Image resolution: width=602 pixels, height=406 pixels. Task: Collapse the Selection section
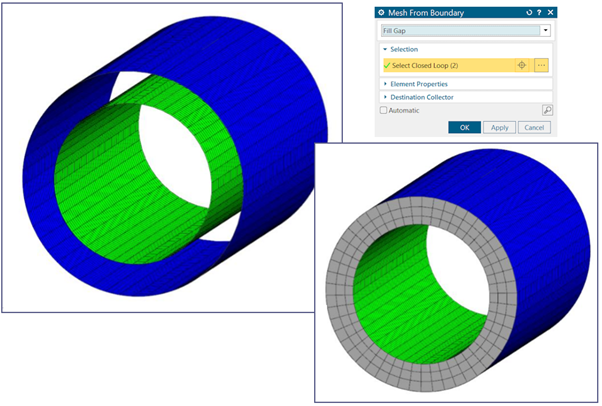[385, 49]
